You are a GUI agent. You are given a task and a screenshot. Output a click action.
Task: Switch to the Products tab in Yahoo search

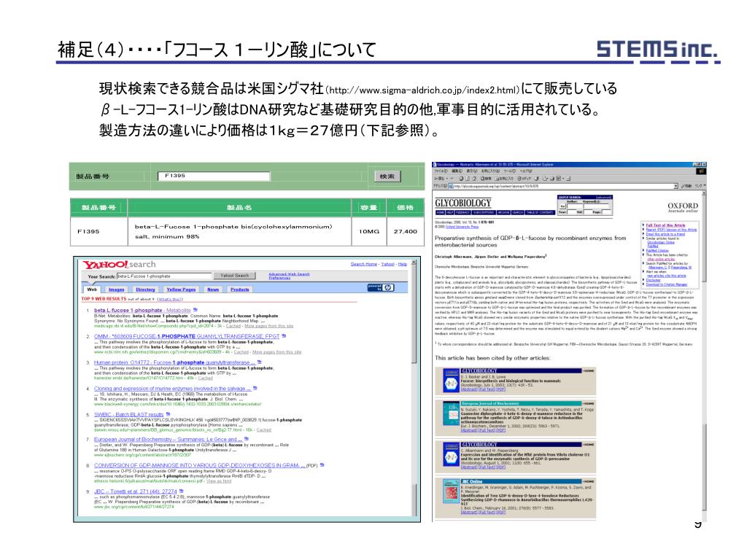point(239,289)
